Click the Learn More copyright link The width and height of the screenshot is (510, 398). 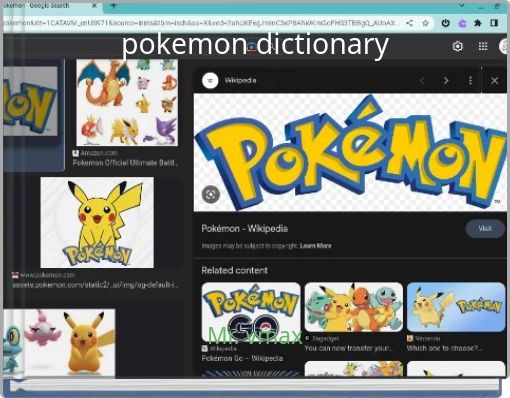[316, 246]
